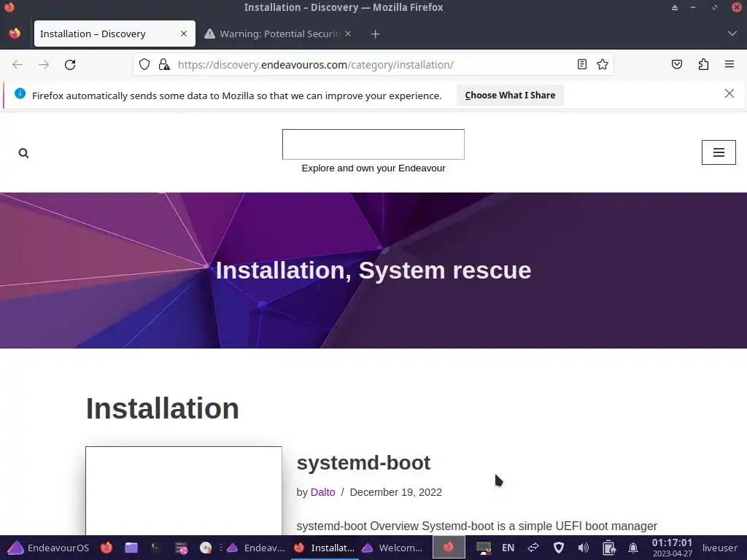Open the site search magnifier

[23, 153]
